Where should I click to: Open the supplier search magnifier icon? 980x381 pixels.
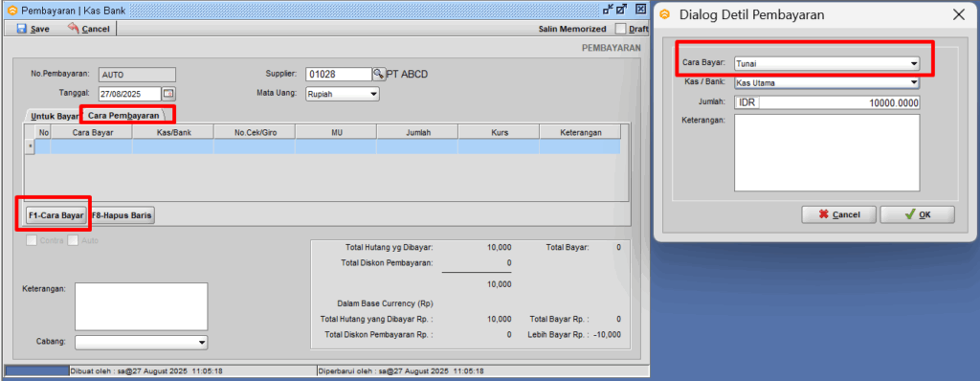tap(379, 74)
